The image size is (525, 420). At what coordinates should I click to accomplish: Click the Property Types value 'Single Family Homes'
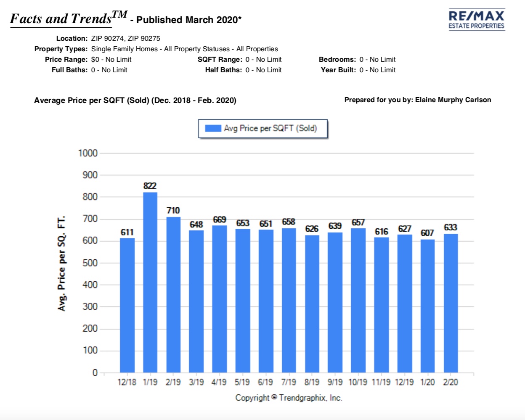(125, 49)
